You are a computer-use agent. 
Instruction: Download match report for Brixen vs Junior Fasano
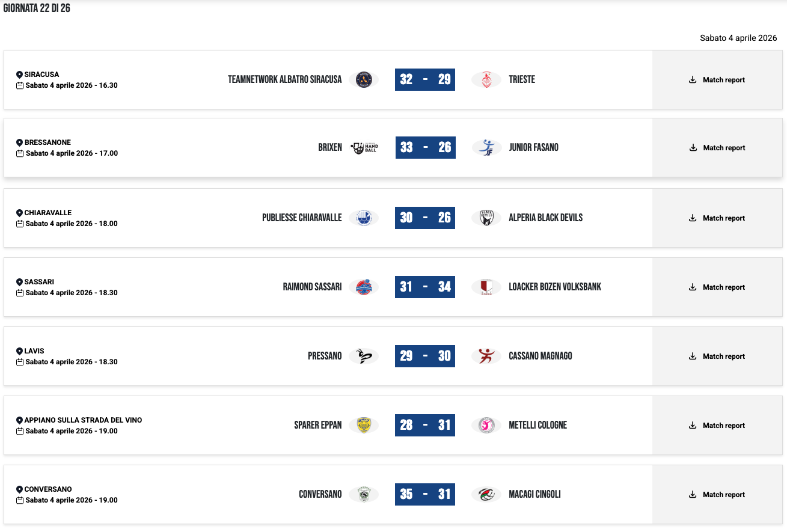click(x=717, y=148)
